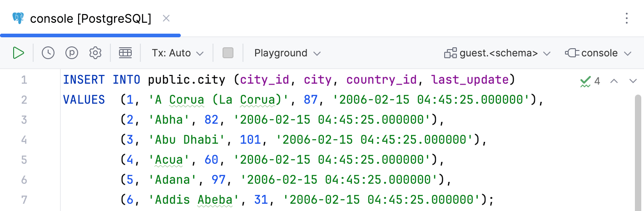Click the schema icon next to guest.<schema>

pyautogui.click(x=451, y=53)
